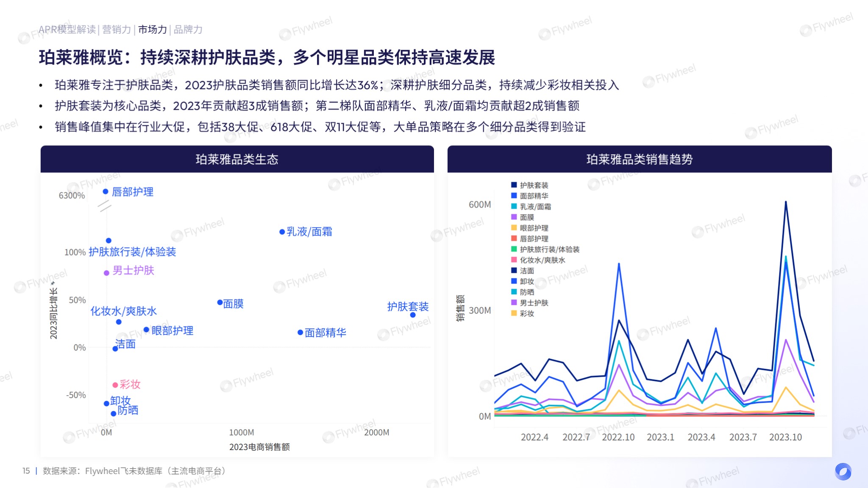Click the 2023.7 x-axis tick label
Screen dimensions: 868x488
pos(743,437)
